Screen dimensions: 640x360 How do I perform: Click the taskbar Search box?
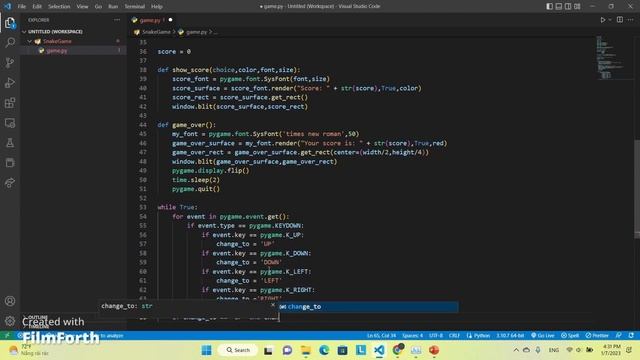tap(238, 350)
